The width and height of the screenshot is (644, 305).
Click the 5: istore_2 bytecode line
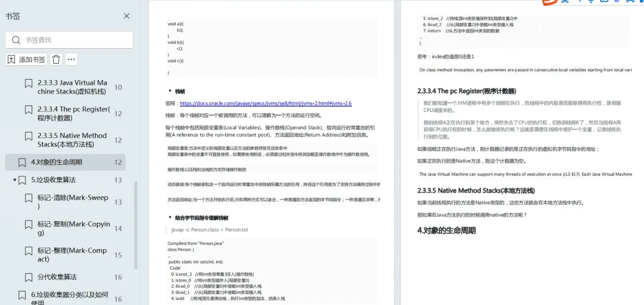pyautogui.click(x=470, y=18)
